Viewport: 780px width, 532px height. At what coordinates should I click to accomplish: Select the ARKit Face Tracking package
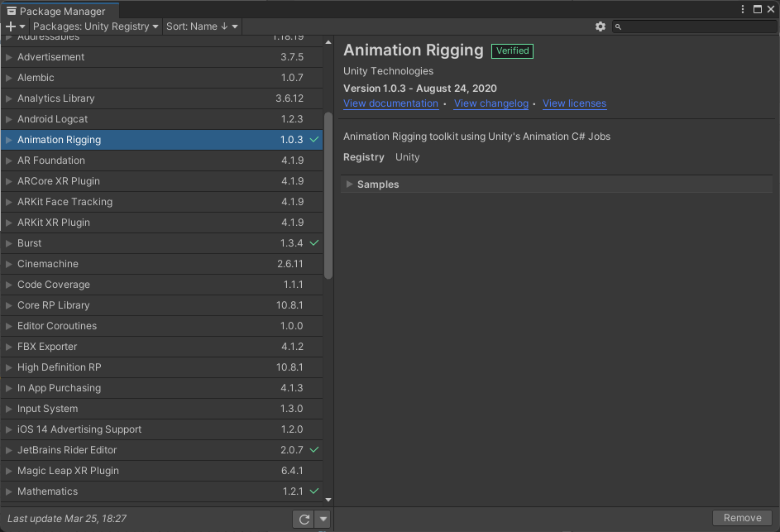pos(161,202)
